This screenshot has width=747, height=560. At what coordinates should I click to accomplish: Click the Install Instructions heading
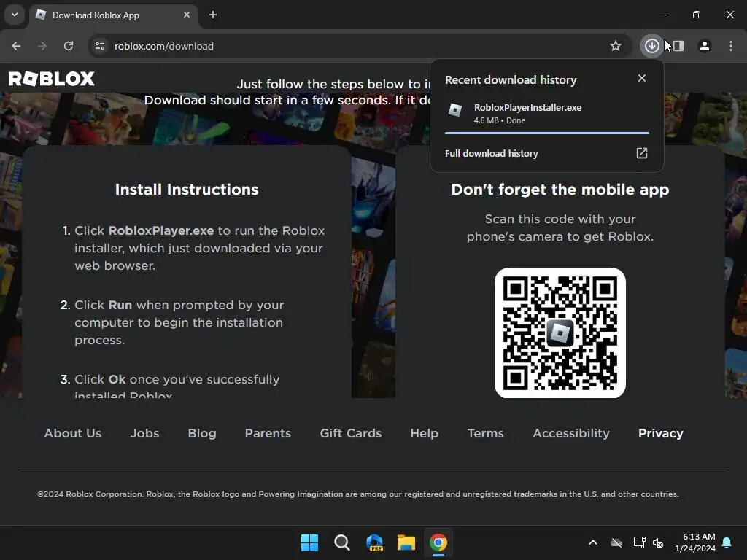coord(187,190)
